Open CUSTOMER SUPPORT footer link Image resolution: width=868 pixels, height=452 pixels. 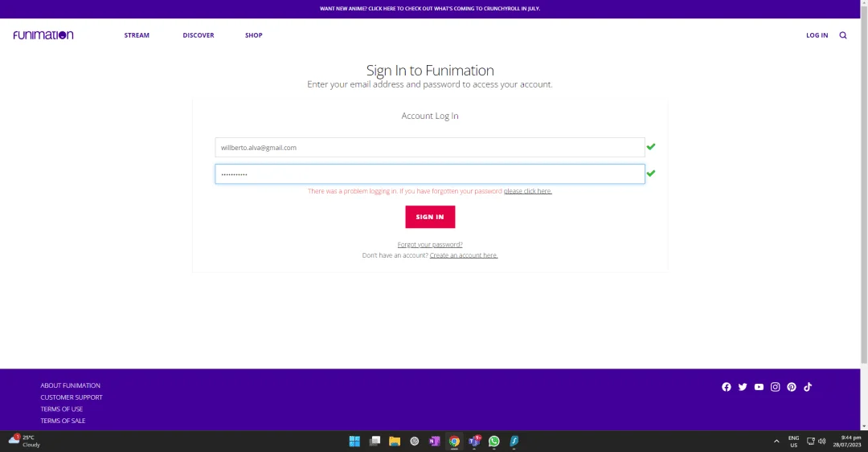pyautogui.click(x=72, y=397)
